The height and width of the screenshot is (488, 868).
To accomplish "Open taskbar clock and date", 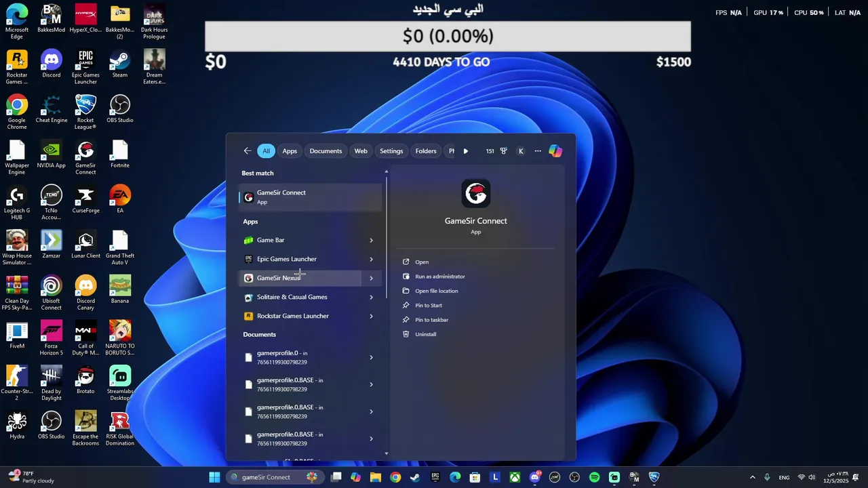I will tap(835, 477).
